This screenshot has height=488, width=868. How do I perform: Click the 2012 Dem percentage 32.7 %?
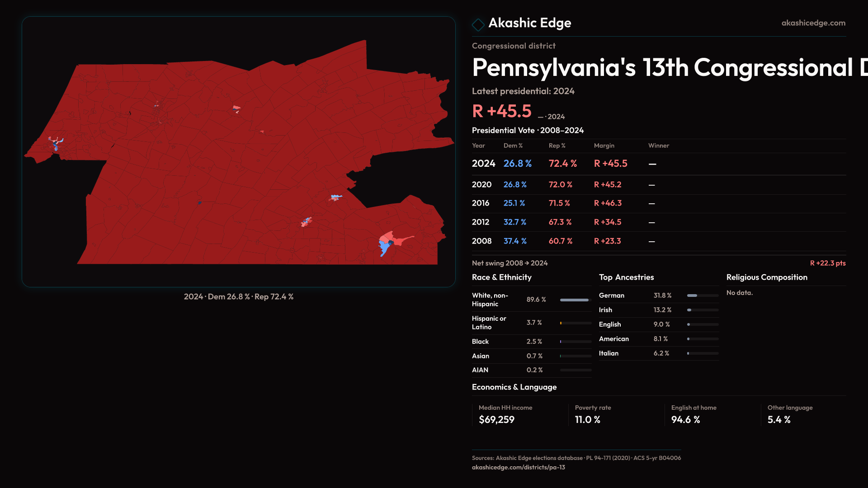tap(514, 222)
